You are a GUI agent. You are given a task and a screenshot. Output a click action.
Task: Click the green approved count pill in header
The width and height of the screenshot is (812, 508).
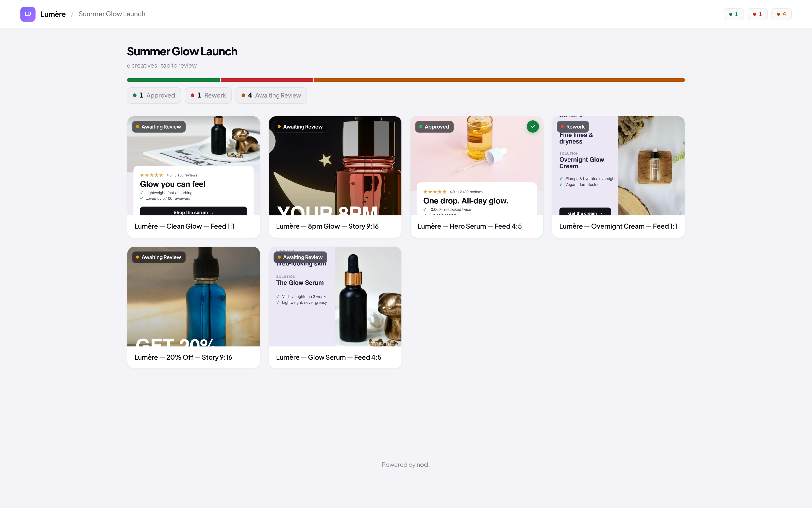coord(734,14)
